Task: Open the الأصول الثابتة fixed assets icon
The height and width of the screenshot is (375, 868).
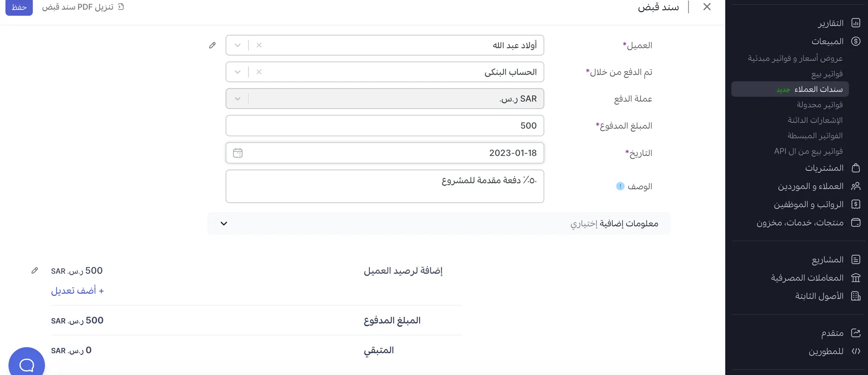Action: (856, 296)
